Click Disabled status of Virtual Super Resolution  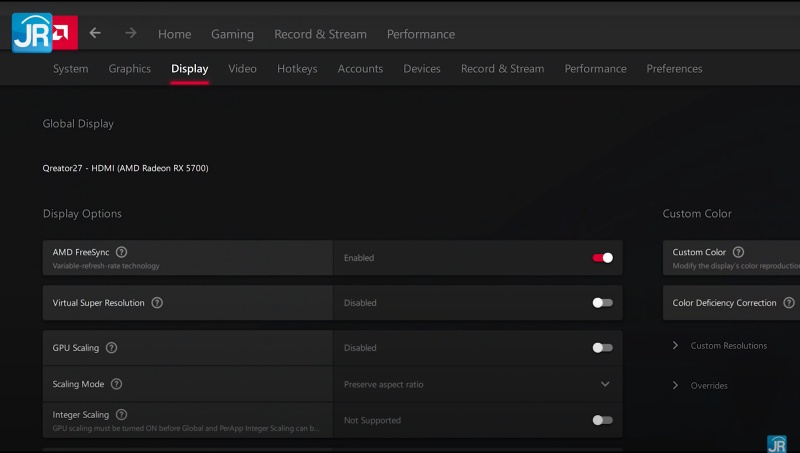click(360, 303)
